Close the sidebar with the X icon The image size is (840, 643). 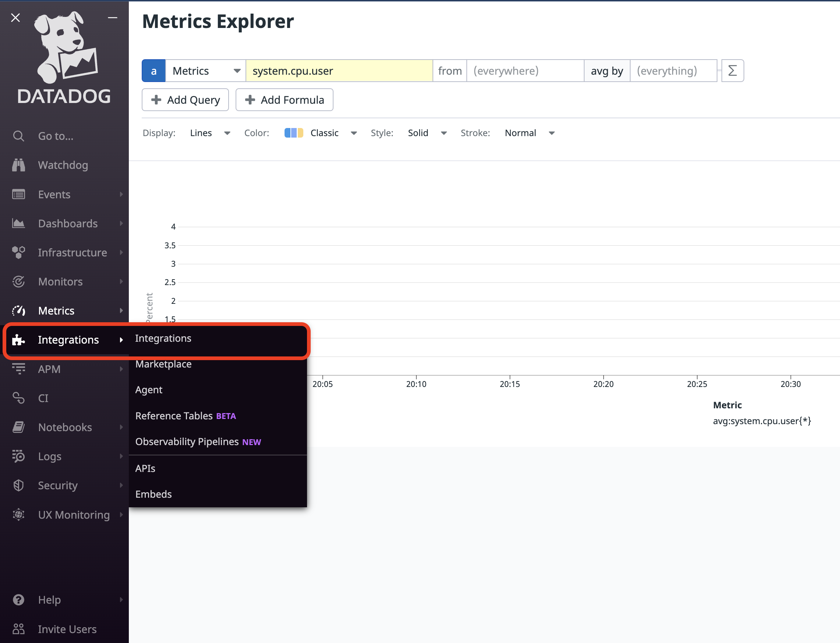point(15,18)
